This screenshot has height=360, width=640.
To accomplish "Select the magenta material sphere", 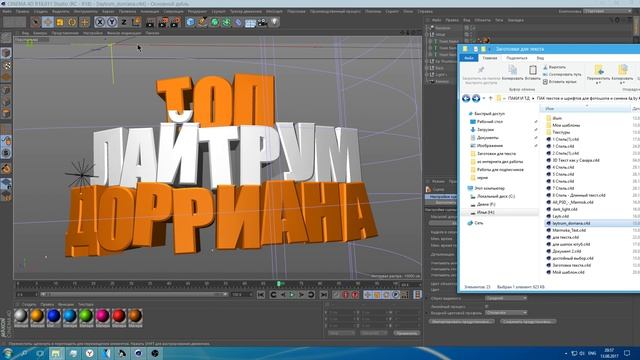I will 102,316.
